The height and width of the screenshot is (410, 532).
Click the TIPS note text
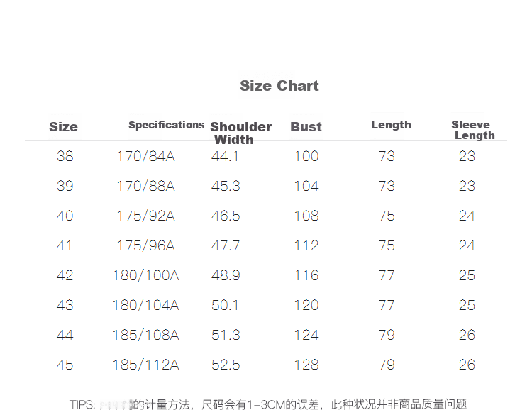[x=268, y=404]
